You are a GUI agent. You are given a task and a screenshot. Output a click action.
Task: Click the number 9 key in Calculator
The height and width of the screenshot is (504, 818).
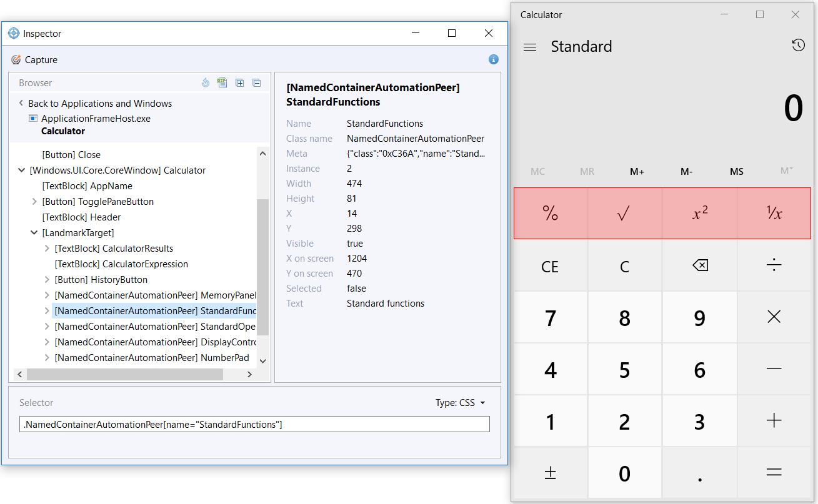(x=700, y=317)
